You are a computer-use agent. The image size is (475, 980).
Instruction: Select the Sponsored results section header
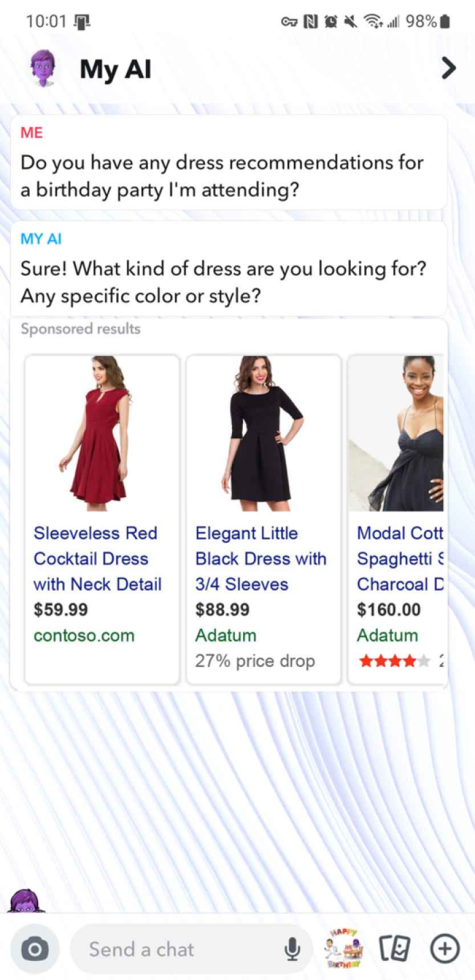click(81, 329)
